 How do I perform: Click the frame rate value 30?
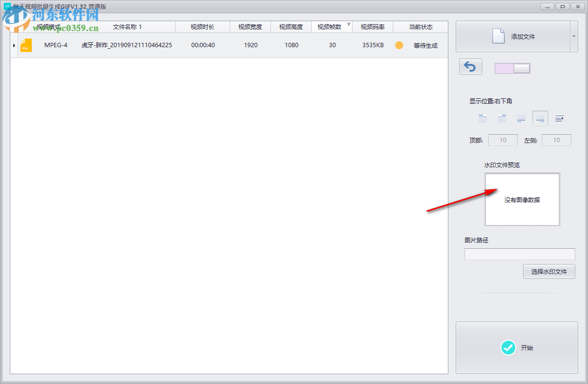tap(332, 45)
